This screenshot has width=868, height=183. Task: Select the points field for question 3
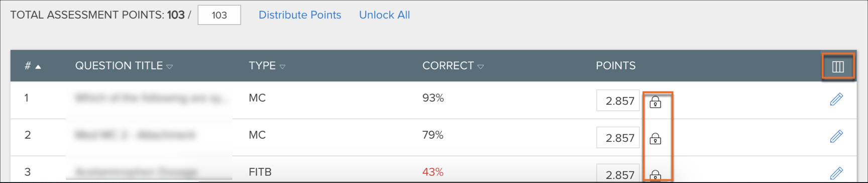click(x=618, y=173)
